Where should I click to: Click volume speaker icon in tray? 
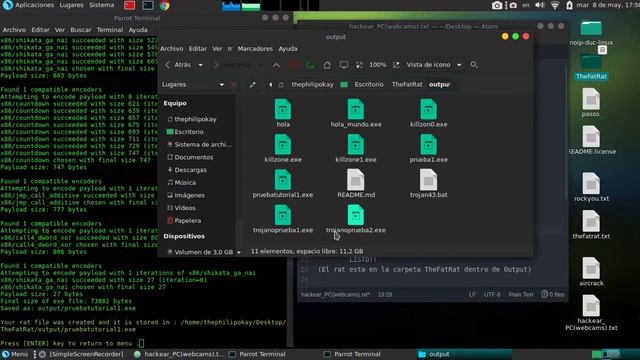(x=540, y=5)
